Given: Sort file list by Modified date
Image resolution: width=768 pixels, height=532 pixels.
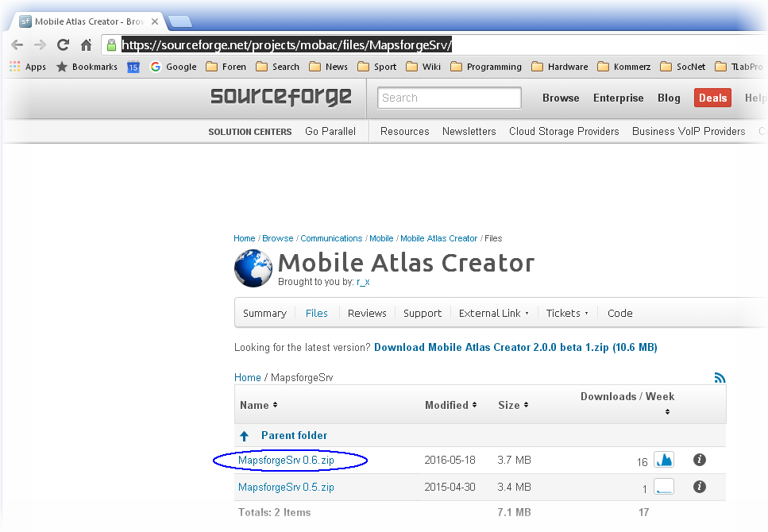Looking at the screenshot, I should pyautogui.click(x=450, y=405).
